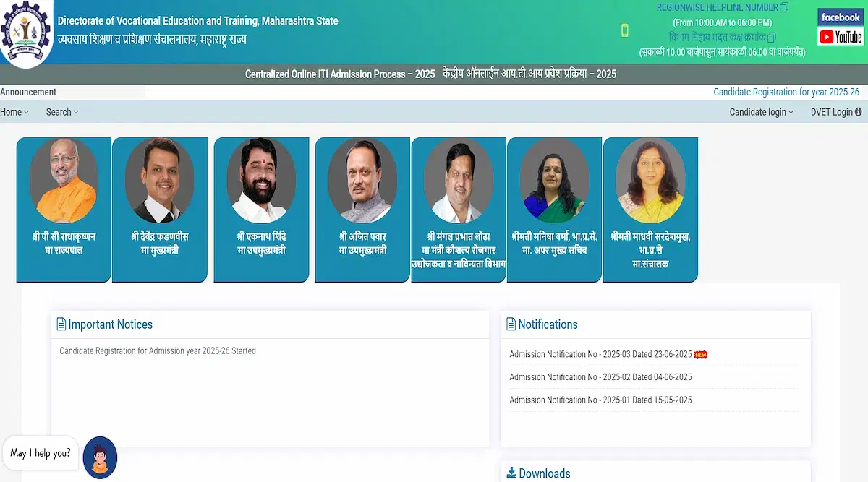Click the Important Notices heading
The image size is (868, 482).
coord(110,324)
